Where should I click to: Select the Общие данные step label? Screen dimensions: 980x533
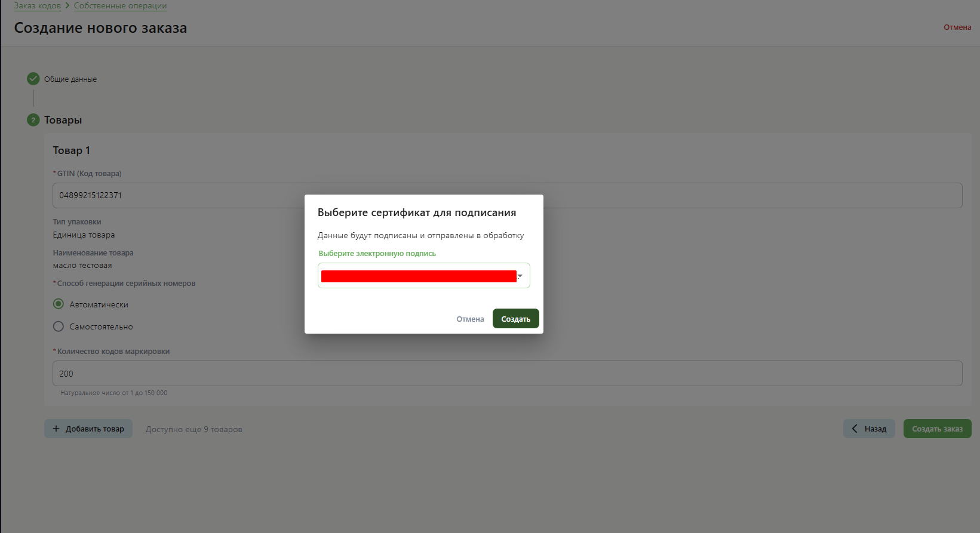tap(70, 79)
